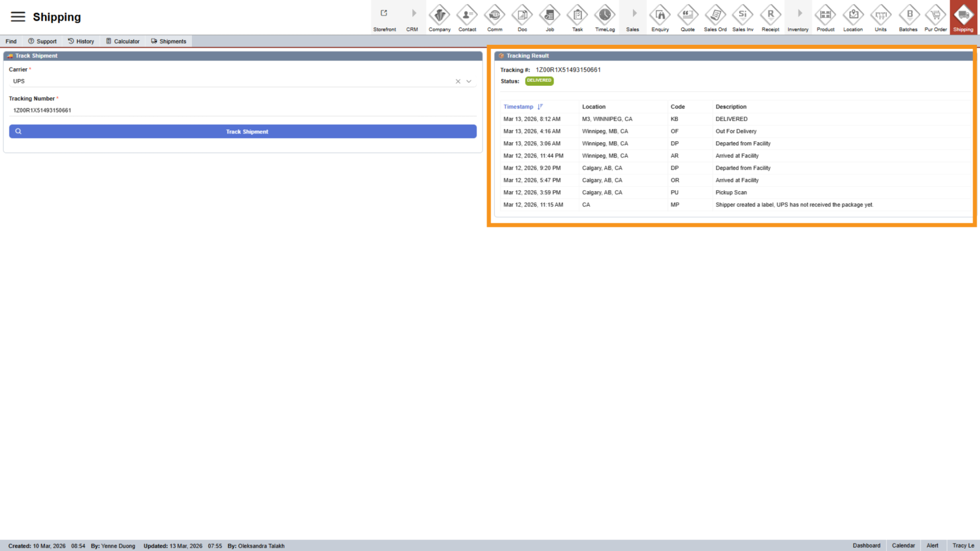Image resolution: width=980 pixels, height=551 pixels.
Task: Click the Track Shipment button
Action: (243, 132)
